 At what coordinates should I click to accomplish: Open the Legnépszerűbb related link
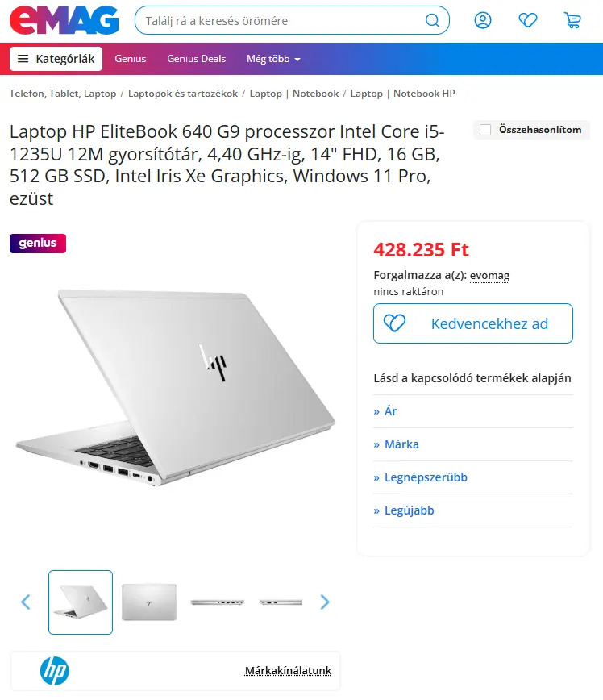[x=426, y=477]
